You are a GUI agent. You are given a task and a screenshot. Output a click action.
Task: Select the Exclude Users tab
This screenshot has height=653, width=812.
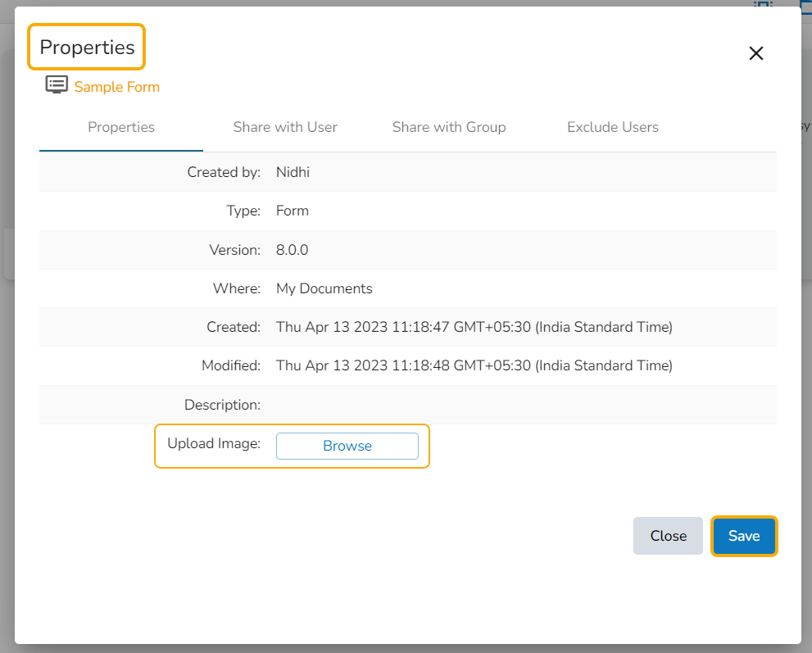[613, 127]
